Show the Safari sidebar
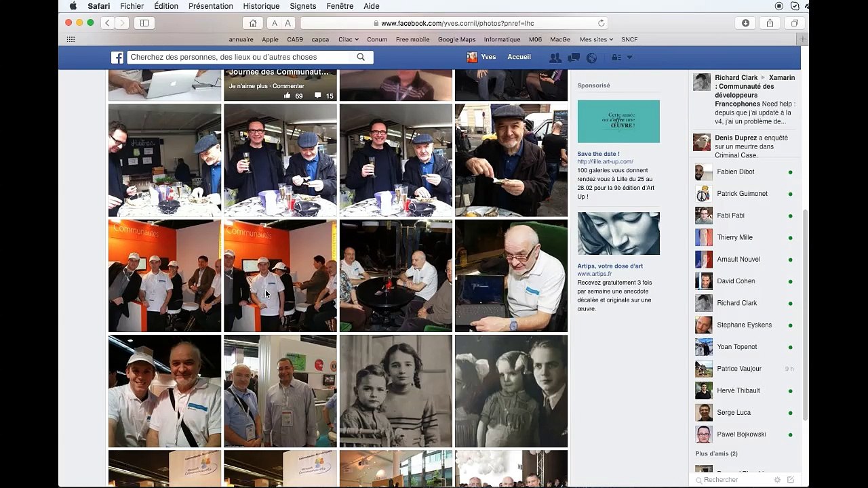868x488 pixels. [x=144, y=23]
